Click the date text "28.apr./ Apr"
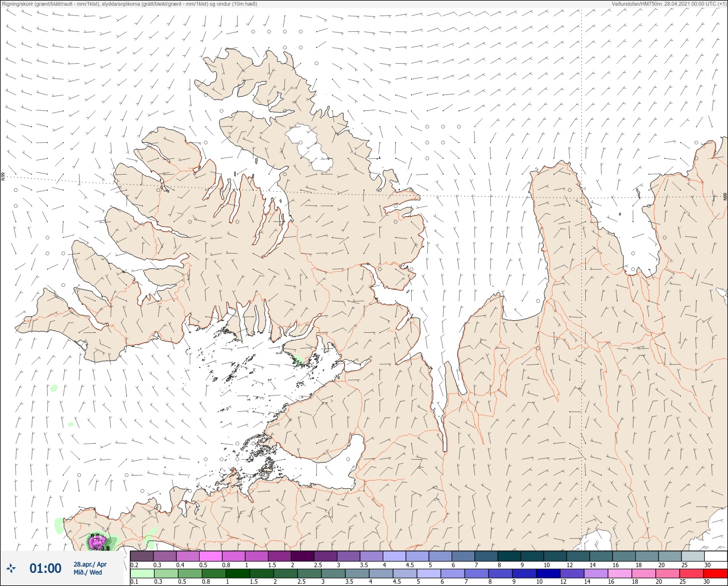 tap(90, 564)
